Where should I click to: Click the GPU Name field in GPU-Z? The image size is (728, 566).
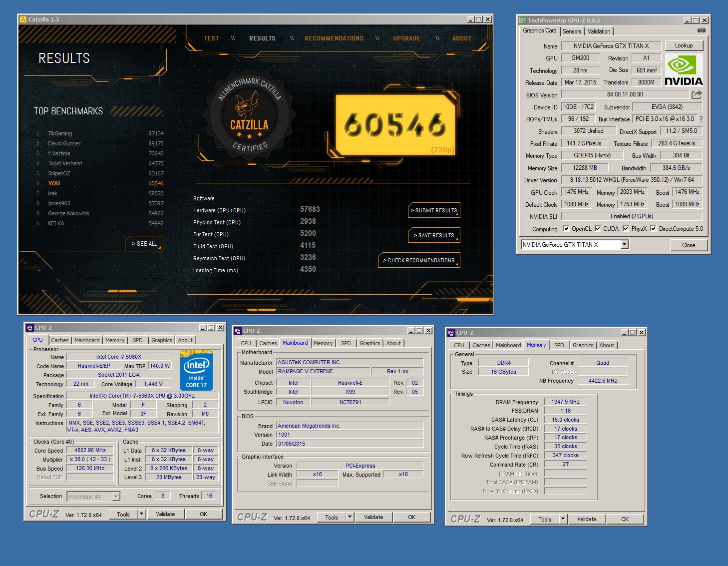[611, 45]
